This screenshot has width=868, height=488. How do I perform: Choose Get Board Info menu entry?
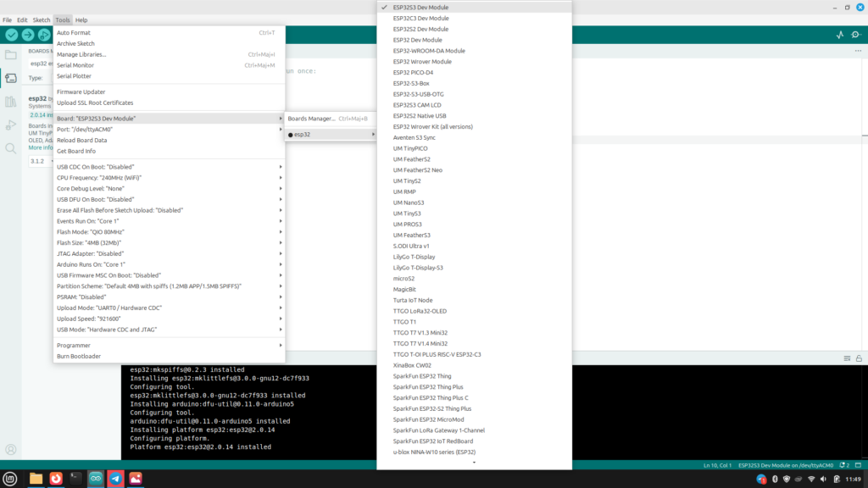[x=170, y=151]
